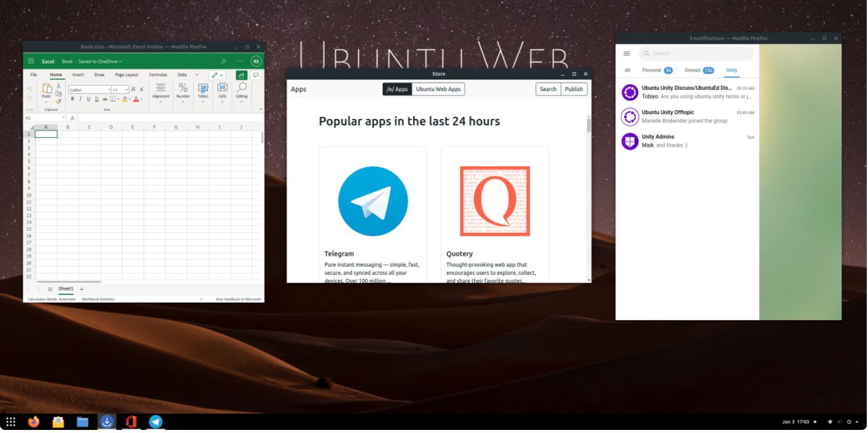868x433 pixels.
Task: Click the Share icon in Excel
Action: [241, 75]
